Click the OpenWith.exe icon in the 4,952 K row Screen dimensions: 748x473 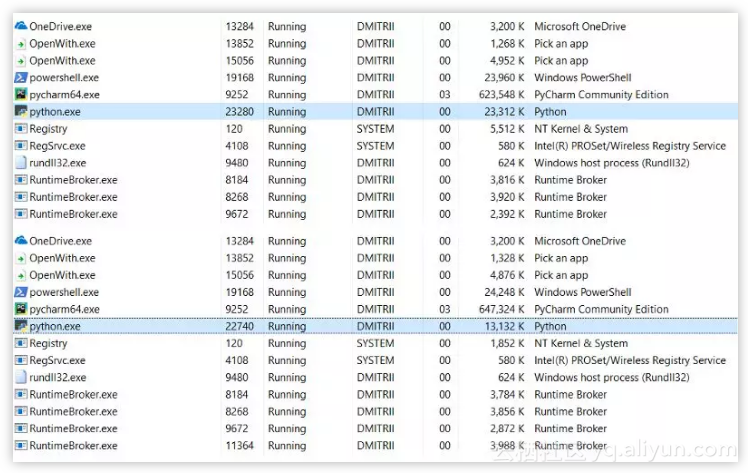21,61
